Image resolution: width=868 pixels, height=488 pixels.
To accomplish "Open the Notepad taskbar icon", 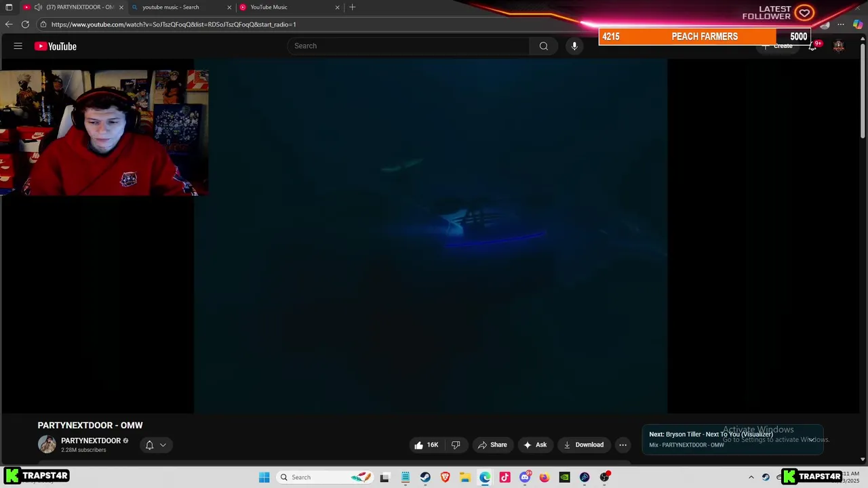I will 406,477.
